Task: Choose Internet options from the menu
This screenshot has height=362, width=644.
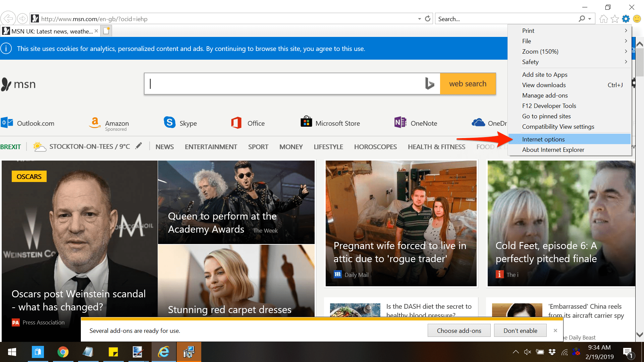Action: pyautogui.click(x=570, y=139)
